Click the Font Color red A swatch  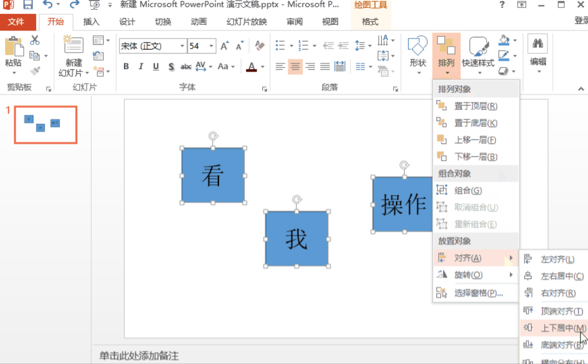pos(251,67)
